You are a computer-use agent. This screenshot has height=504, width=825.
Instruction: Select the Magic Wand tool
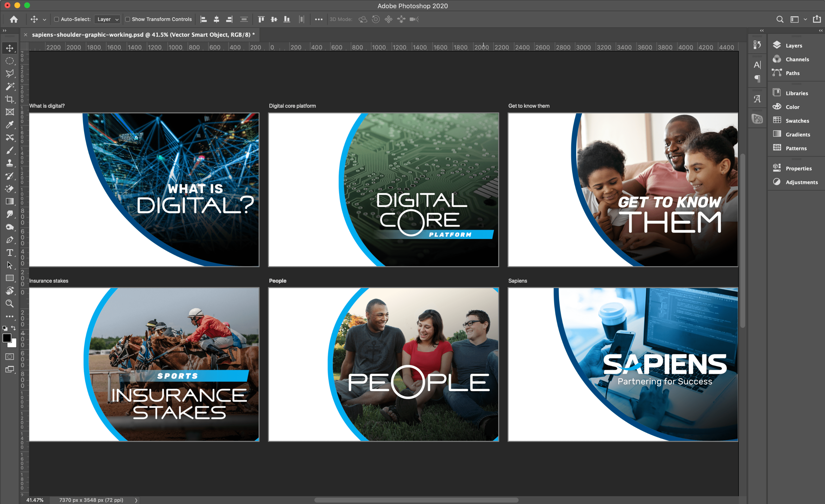10,86
